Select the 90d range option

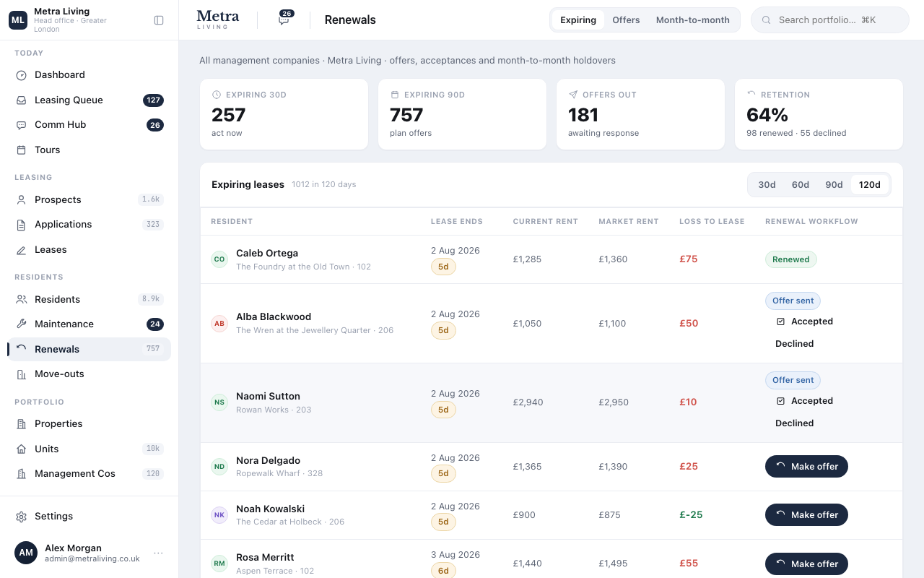pos(834,185)
